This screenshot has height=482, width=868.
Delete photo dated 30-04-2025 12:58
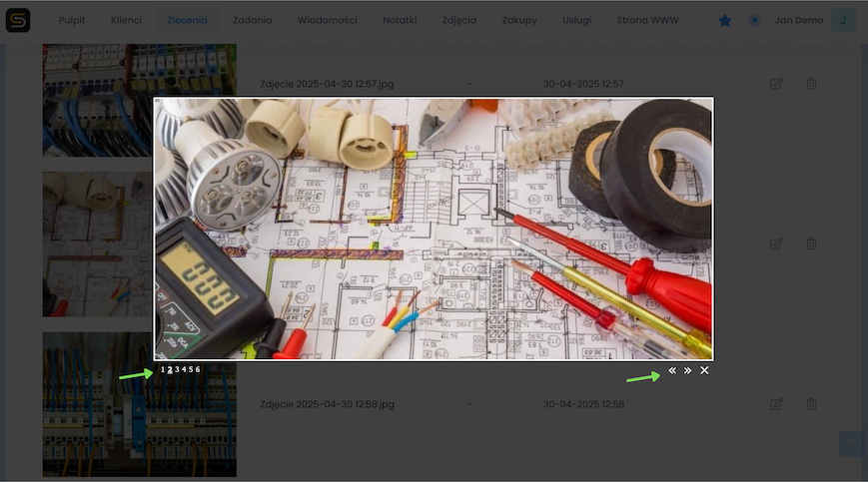811,404
